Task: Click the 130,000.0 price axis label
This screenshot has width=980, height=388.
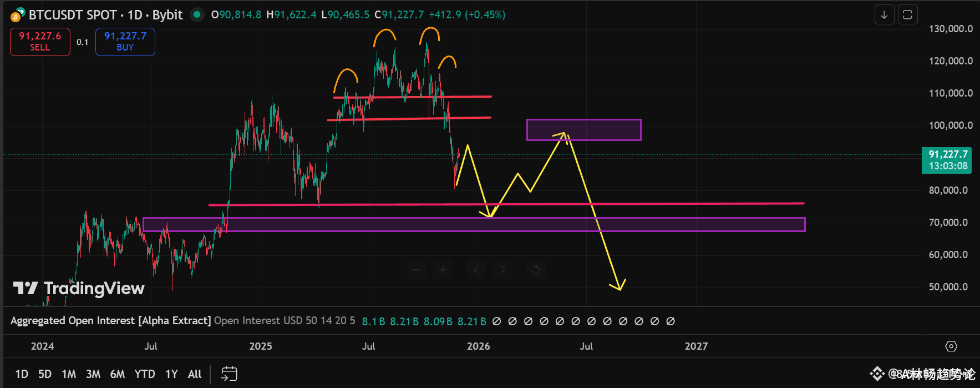Action: 951,29
